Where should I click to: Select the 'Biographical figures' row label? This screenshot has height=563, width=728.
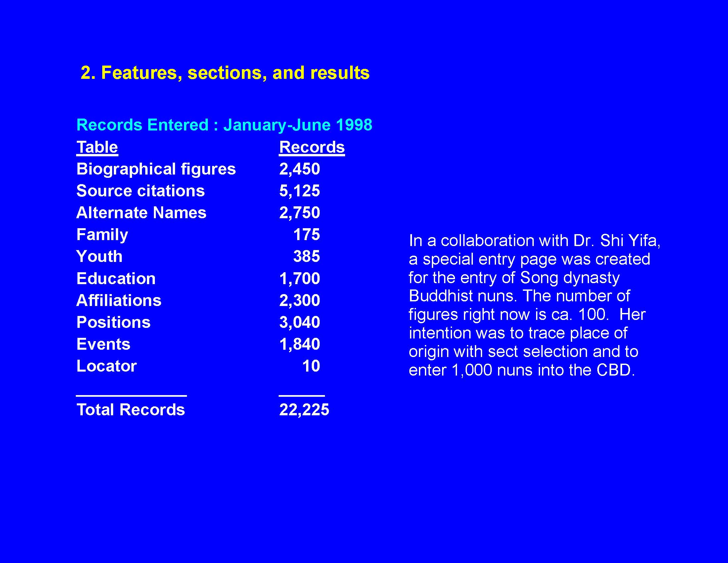(x=156, y=169)
